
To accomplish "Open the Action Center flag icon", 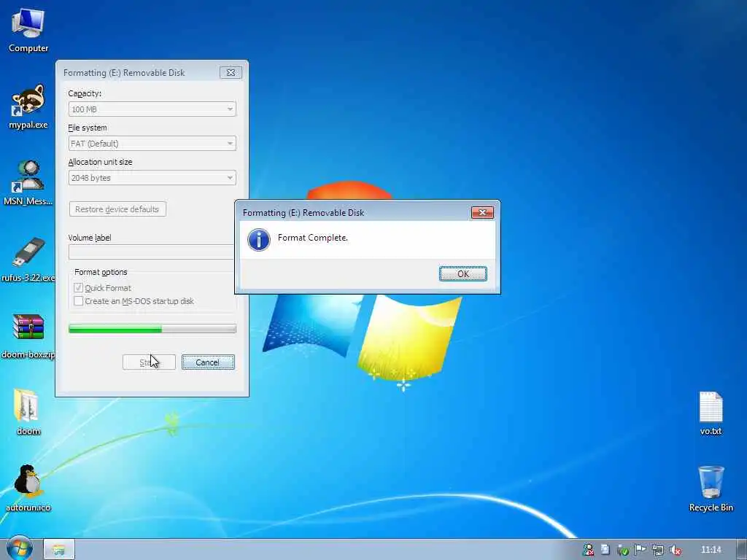I will pos(640,550).
